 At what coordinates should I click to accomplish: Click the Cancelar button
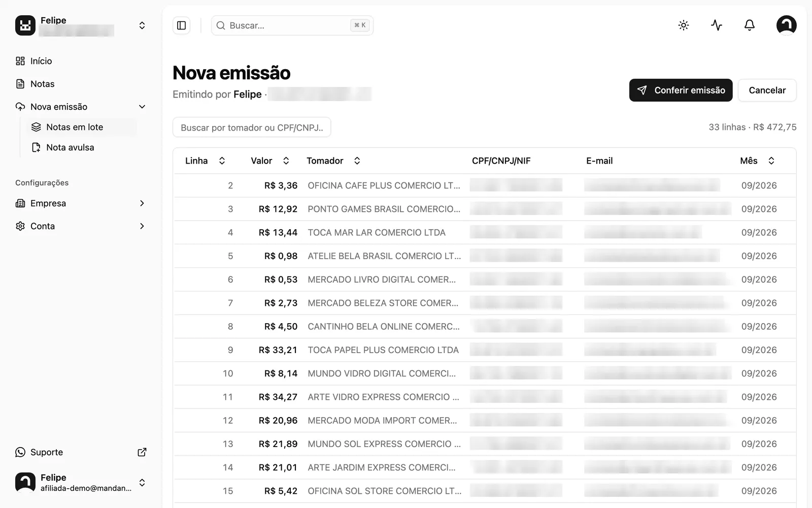point(767,90)
